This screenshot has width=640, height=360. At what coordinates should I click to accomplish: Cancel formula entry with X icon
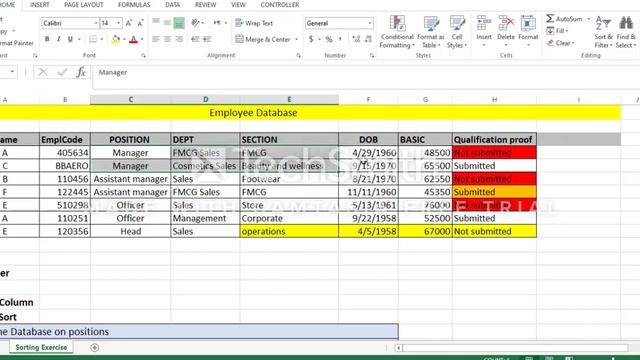pyautogui.click(x=42, y=72)
